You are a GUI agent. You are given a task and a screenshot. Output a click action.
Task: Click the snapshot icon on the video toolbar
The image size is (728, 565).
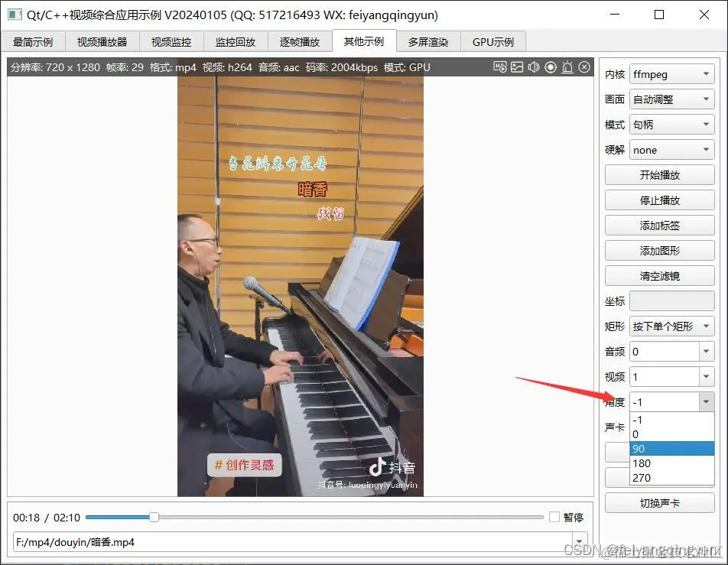[x=517, y=67]
